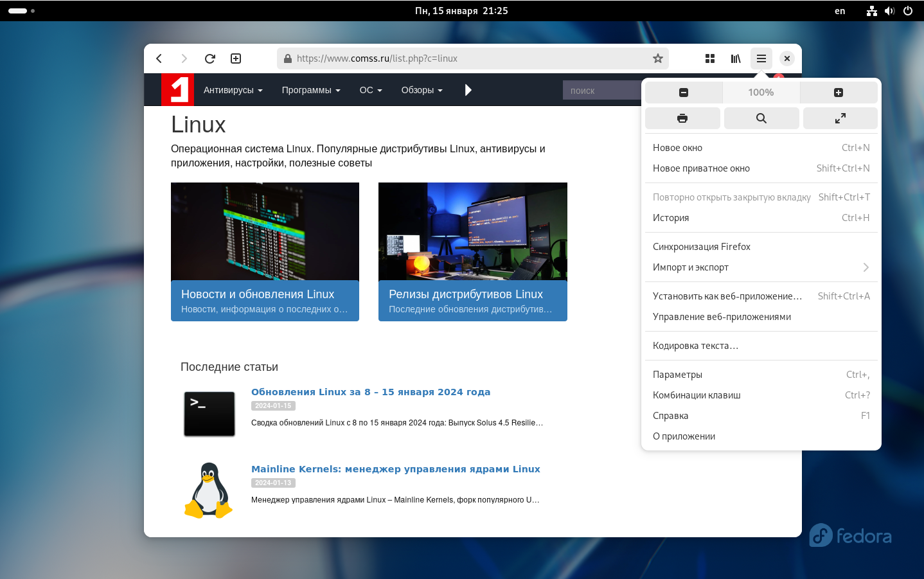Expand the Импорт и экспорт submenu
The height and width of the screenshot is (579, 924).
pos(761,267)
